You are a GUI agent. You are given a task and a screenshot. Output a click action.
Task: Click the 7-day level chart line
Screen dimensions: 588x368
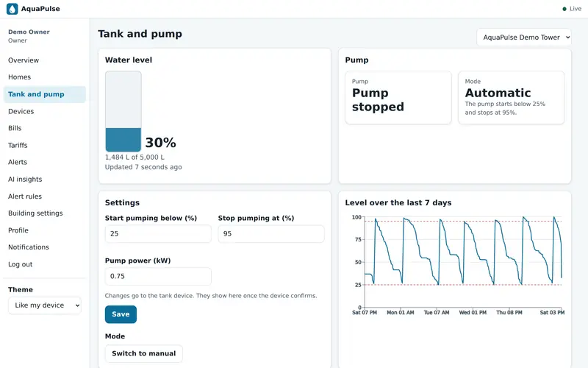click(463, 252)
